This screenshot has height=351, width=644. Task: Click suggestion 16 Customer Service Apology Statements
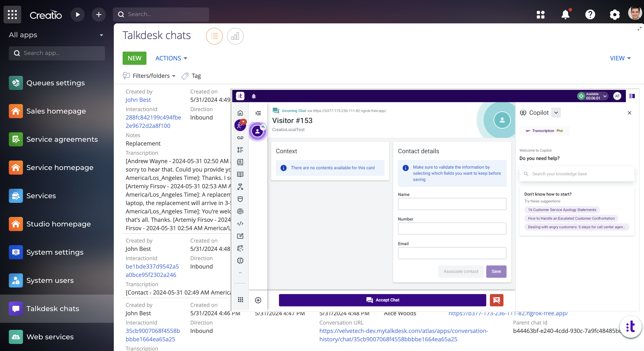[562, 210]
